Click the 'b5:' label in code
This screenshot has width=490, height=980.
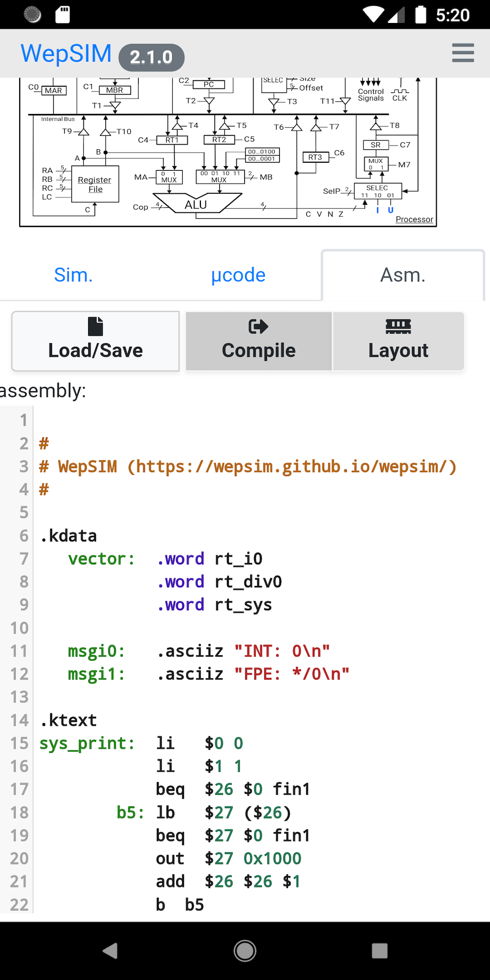(x=131, y=813)
